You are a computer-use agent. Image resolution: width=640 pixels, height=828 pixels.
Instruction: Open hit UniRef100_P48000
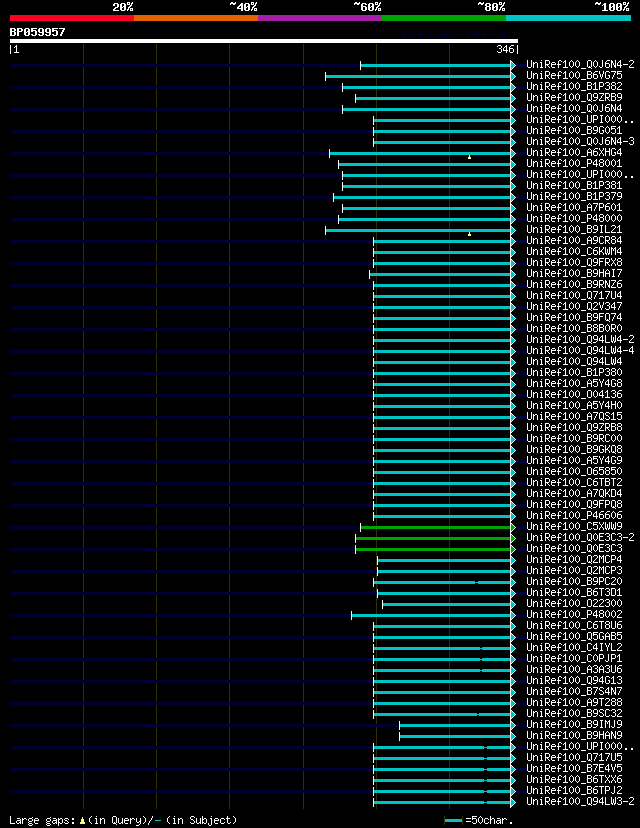(575, 219)
